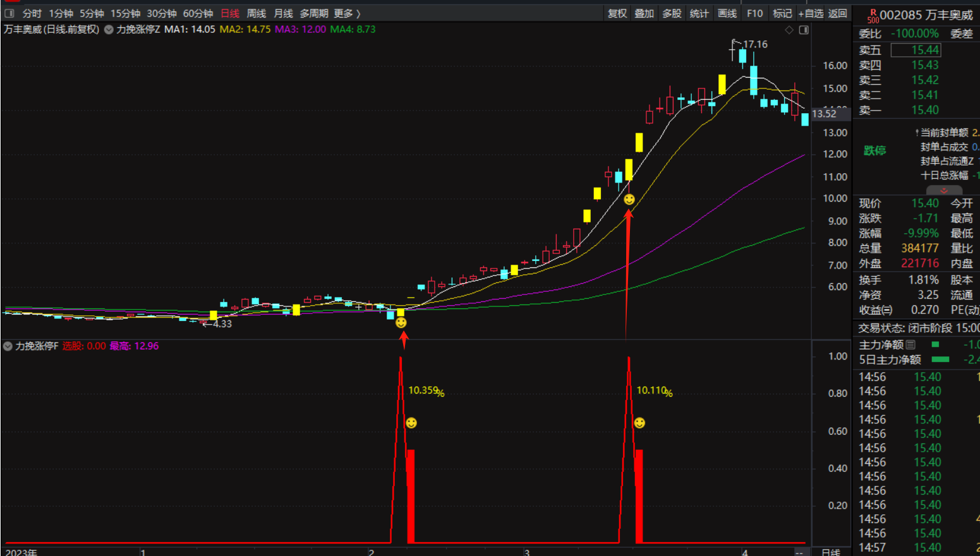
Task: Switch to the 日线 daily chart tab
Action: 230,13
